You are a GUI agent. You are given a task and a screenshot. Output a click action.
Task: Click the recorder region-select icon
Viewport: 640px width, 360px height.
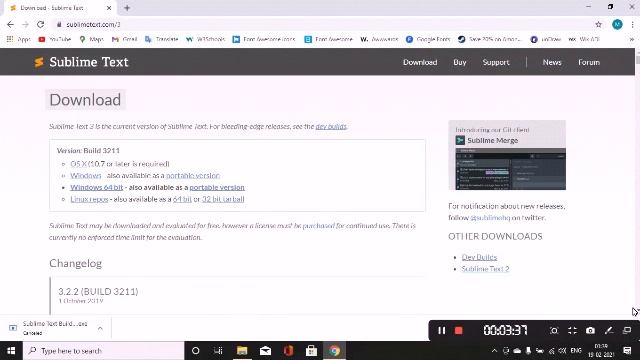coord(554,330)
